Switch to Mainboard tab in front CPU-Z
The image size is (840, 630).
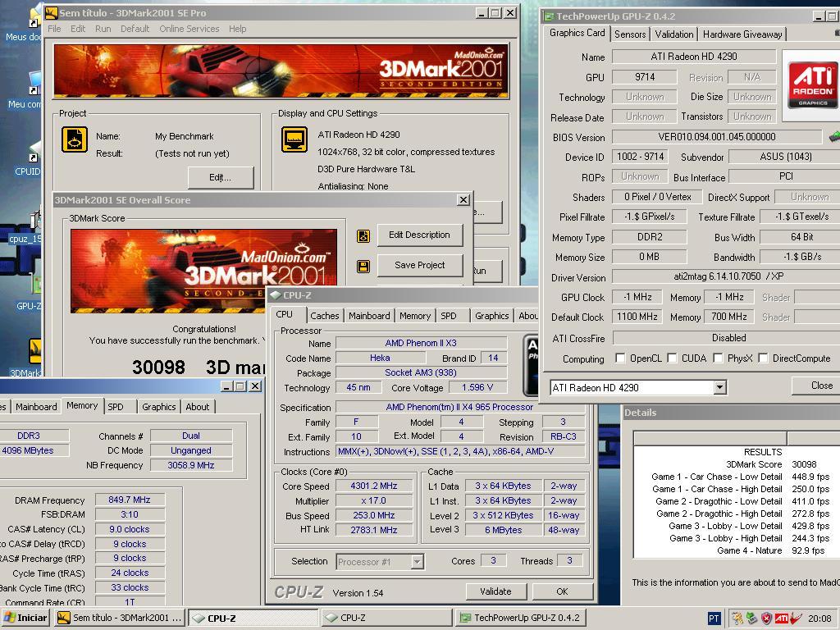pos(369,316)
